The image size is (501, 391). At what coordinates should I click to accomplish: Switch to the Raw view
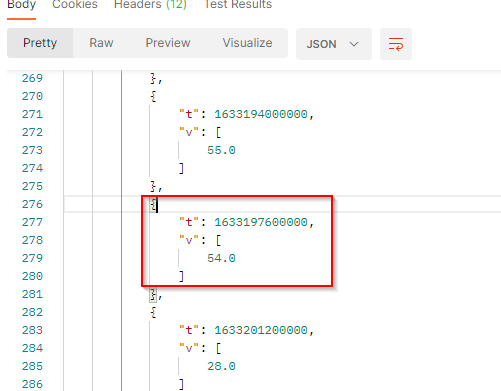[x=101, y=43]
